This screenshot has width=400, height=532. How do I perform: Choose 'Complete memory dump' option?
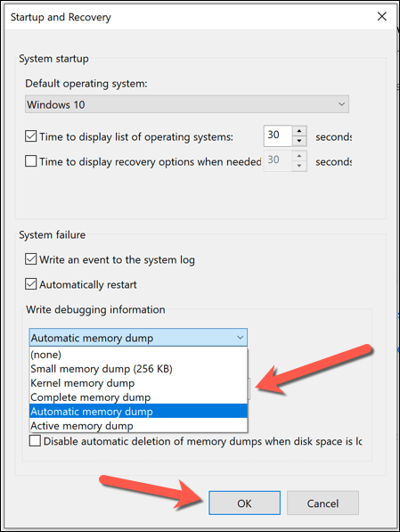click(138, 397)
